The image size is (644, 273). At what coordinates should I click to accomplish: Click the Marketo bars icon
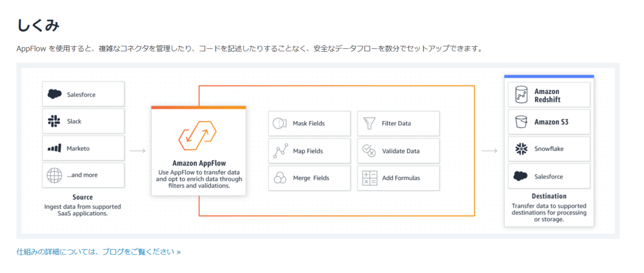54,148
